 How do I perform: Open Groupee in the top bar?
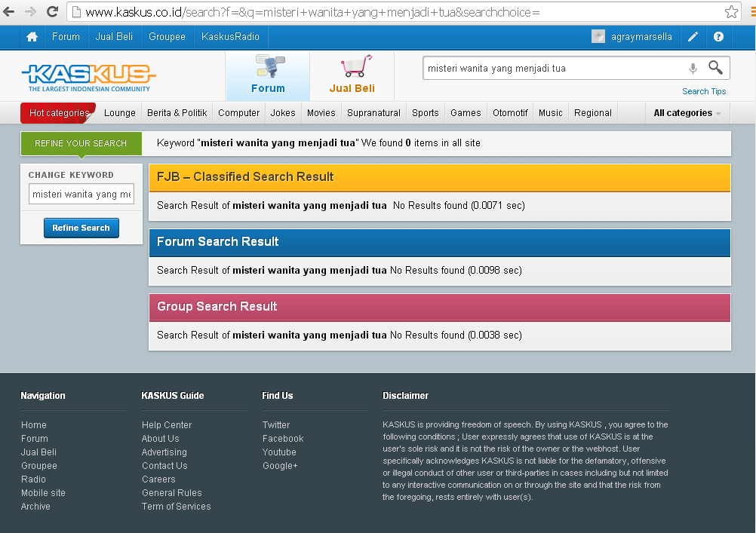pos(167,37)
